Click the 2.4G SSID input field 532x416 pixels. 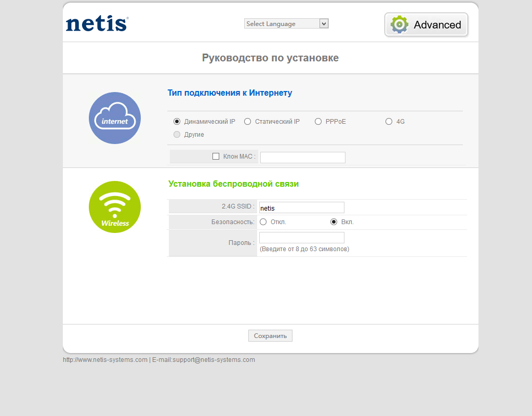[x=301, y=207]
